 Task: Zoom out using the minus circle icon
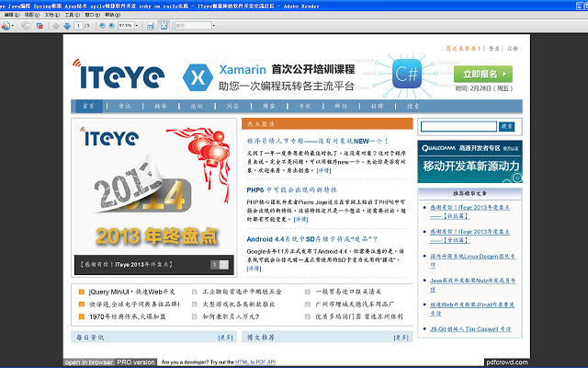coord(102,26)
